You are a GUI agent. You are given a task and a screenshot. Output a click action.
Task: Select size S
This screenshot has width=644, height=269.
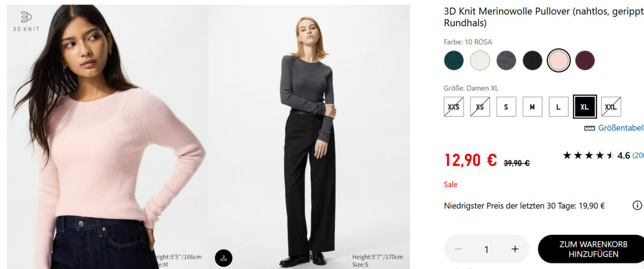pyautogui.click(x=506, y=107)
